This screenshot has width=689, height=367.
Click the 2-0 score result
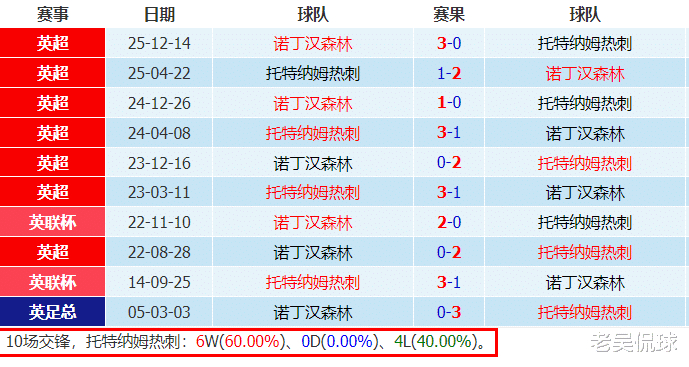click(449, 222)
